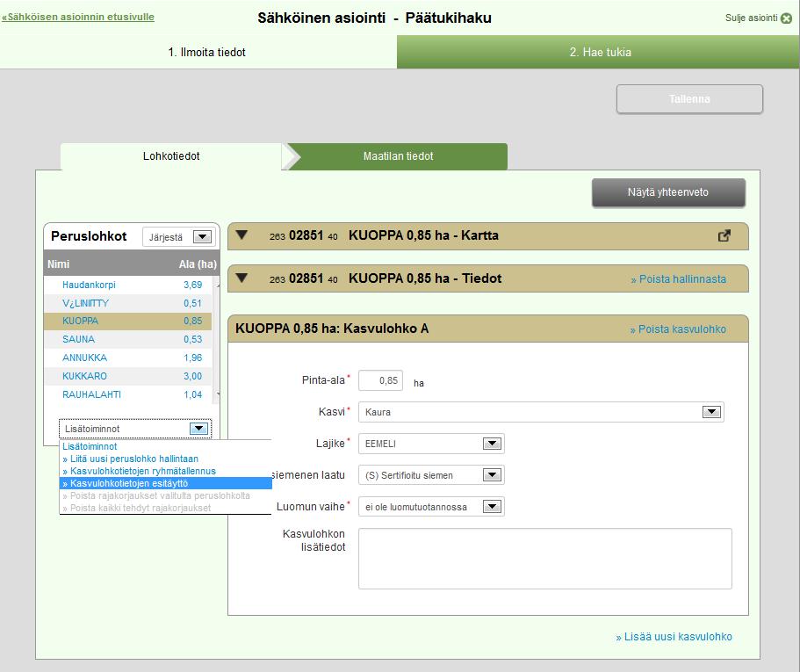Click Lisää uusi kasvulohko link
The height and width of the screenshot is (672, 800).
pos(674,637)
